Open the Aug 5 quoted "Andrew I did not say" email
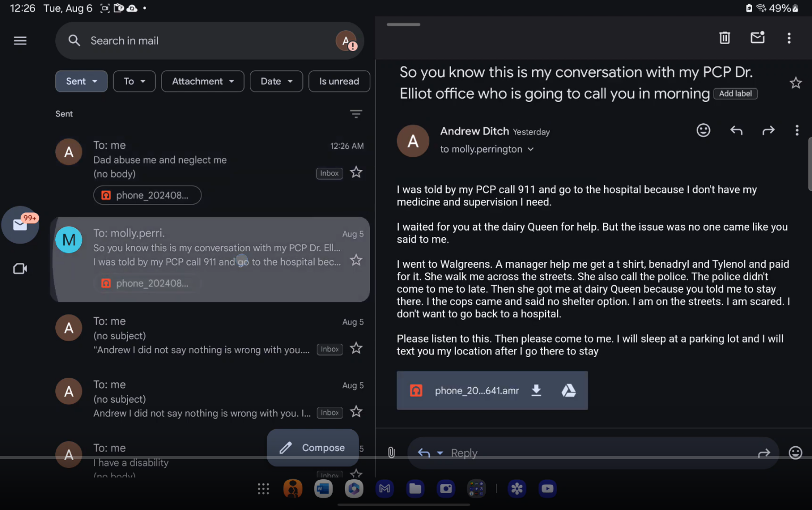This screenshot has width=812, height=510. (x=210, y=336)
